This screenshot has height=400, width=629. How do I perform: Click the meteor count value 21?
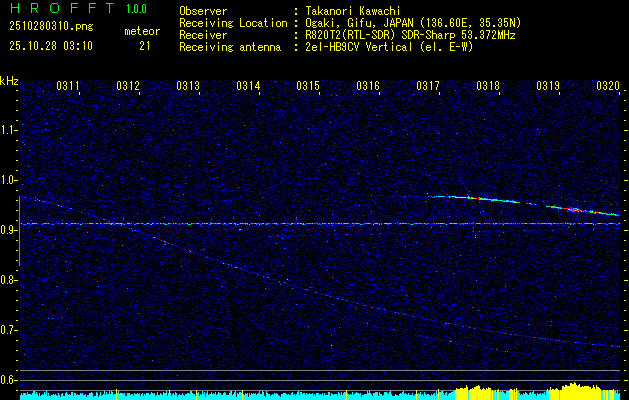coord(145,46)
